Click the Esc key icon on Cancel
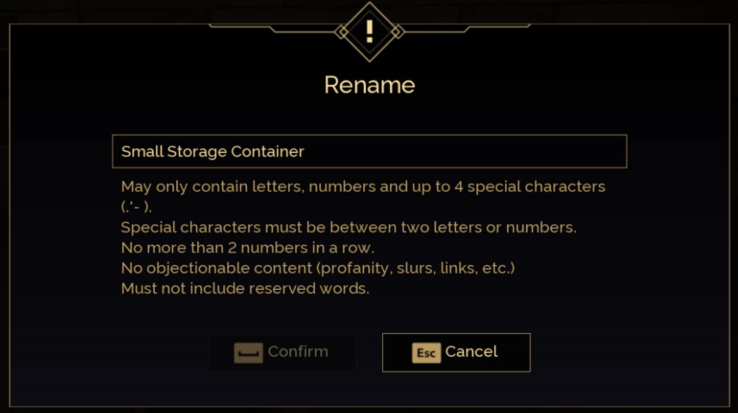Image resolution: width=738 pixels, height=413 pixels. [x=426, y=352]
